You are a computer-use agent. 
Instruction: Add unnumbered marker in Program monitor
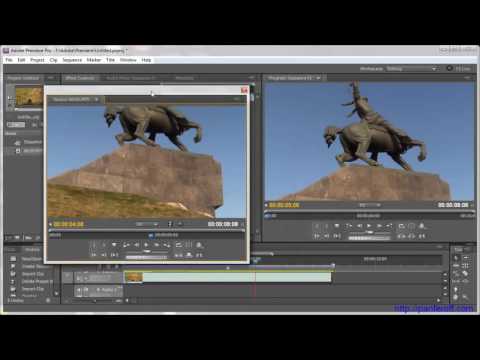coord(337,226)
